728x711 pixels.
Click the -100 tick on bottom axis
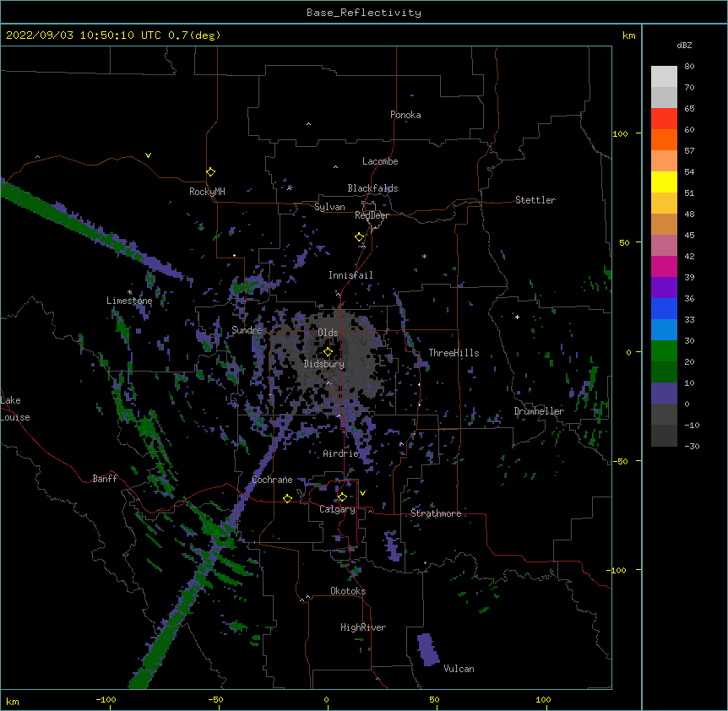(x=106, y=700)
